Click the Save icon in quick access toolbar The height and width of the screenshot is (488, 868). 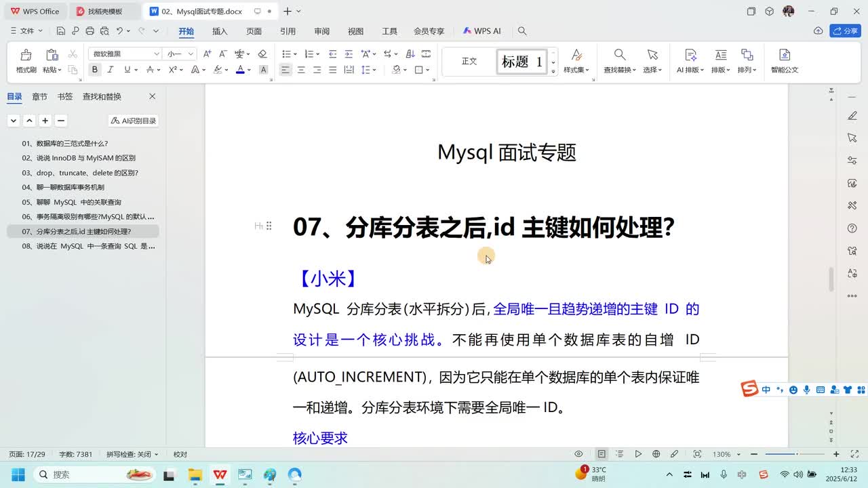61,31
